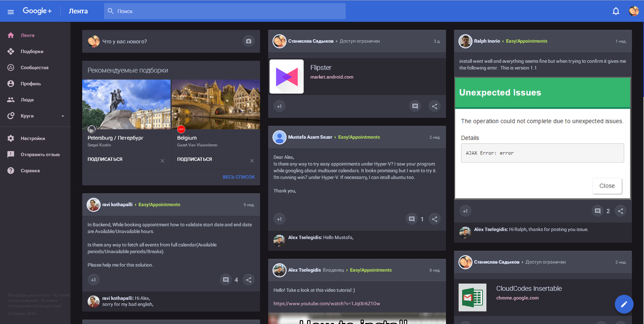Open Easy!Appointments link in Mustafa's post
The height and width of the screenshot is (324, 644).
tap(359, 137)
